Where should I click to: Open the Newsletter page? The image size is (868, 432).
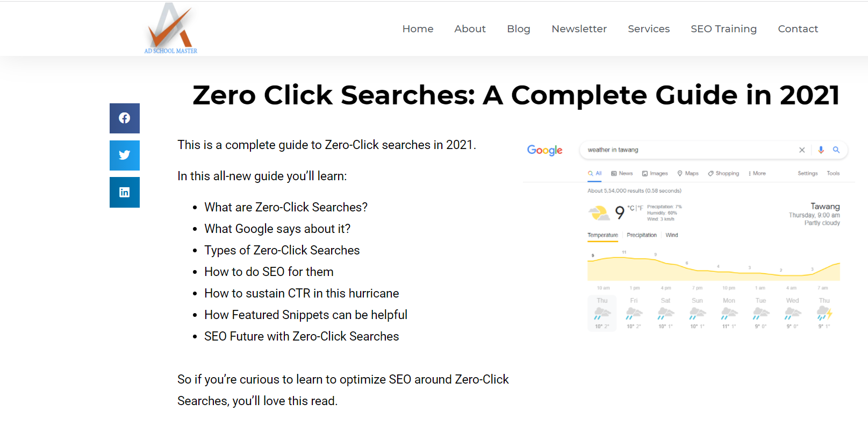579,29
